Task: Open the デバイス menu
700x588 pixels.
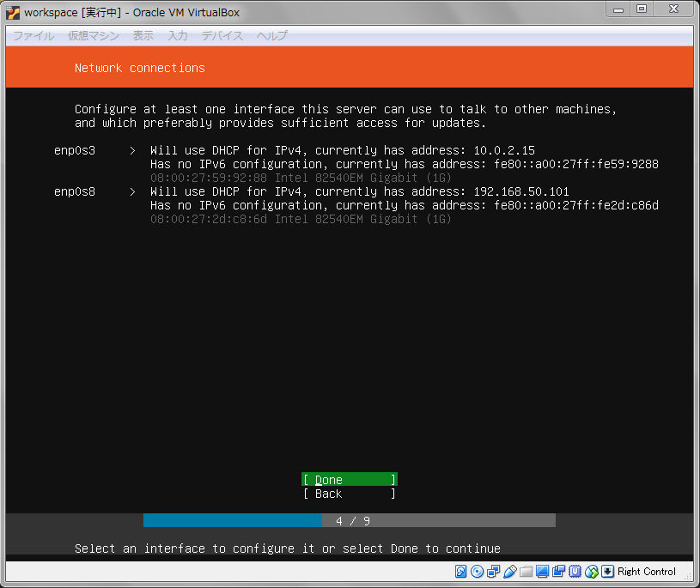Action: point(222,36)
